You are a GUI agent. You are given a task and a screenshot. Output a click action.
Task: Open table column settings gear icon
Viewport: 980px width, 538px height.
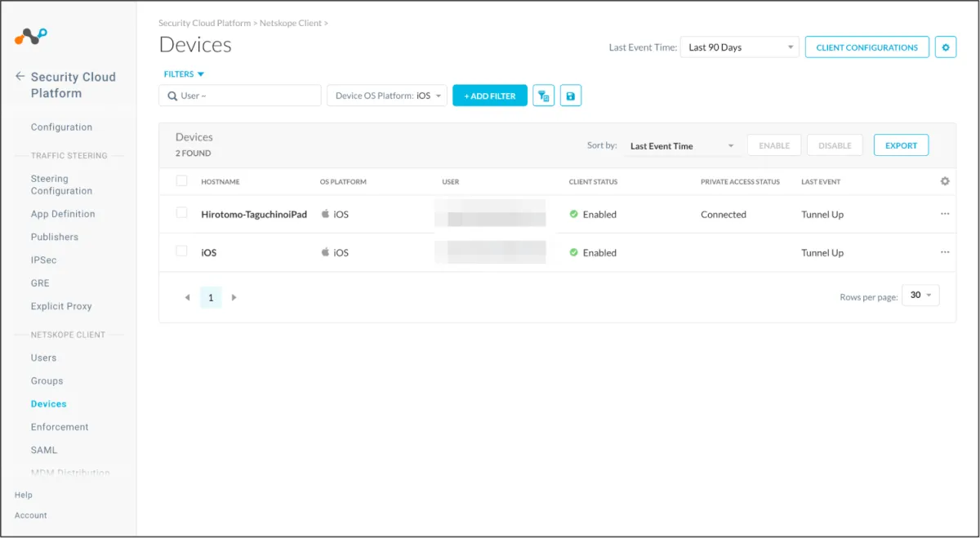coord(945,181)
